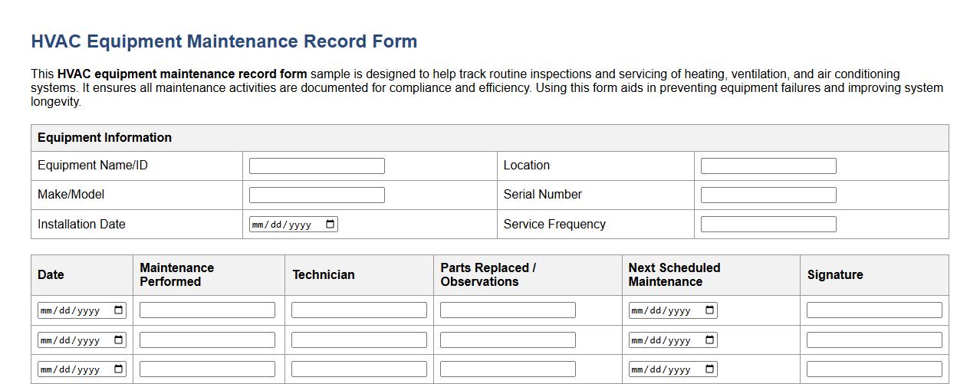This screenshot has width=980, height=384.
Task: Click the 'Make/Model' label
Action: tap(71, 195)
